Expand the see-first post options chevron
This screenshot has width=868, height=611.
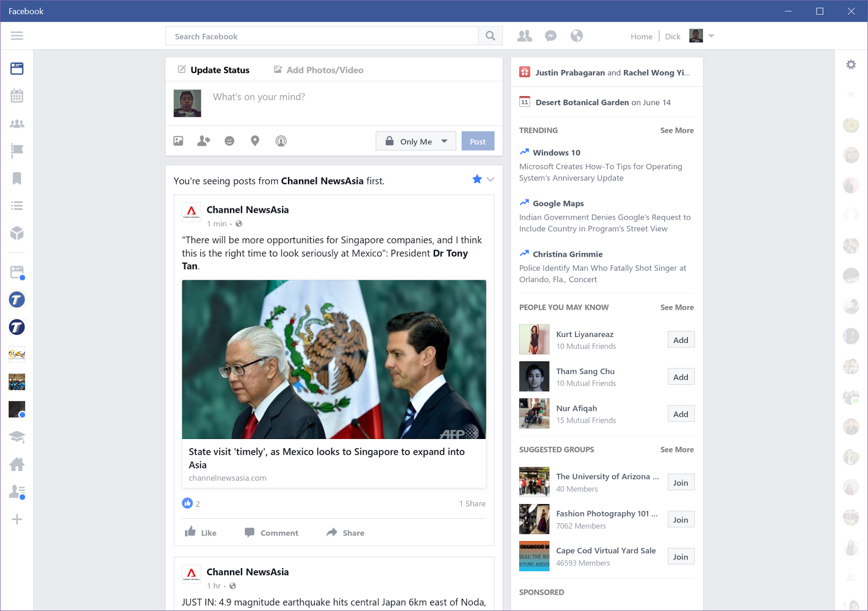(x=490, y=180)
